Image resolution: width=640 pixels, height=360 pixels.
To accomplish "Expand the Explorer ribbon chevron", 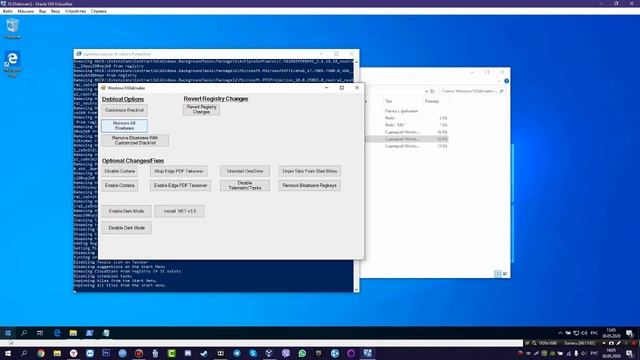I will click(499, 81).
